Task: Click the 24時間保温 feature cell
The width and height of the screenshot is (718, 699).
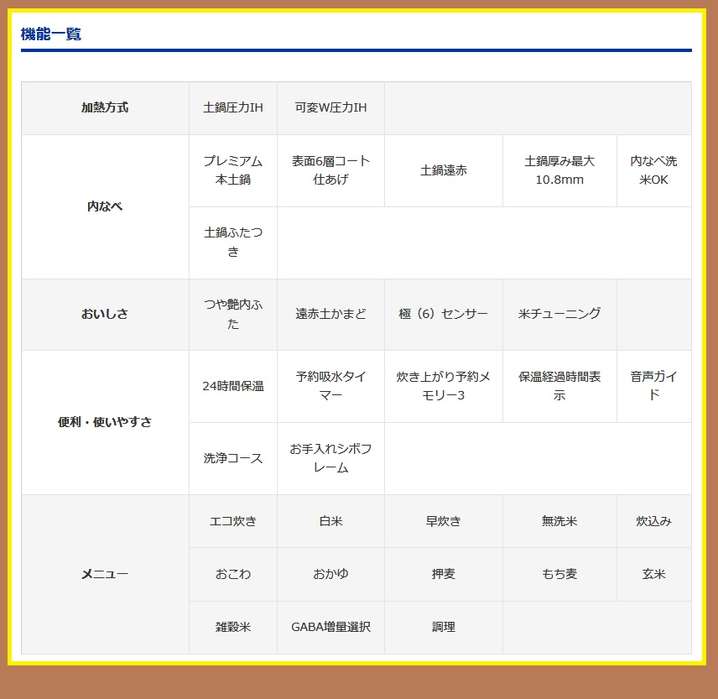Action: pos(233,386)
